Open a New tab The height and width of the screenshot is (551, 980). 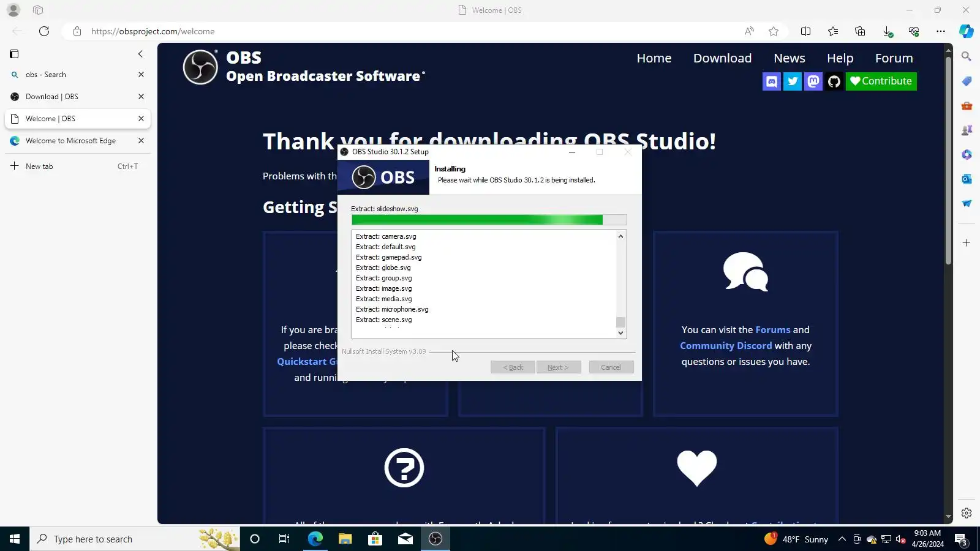[77, 167]
